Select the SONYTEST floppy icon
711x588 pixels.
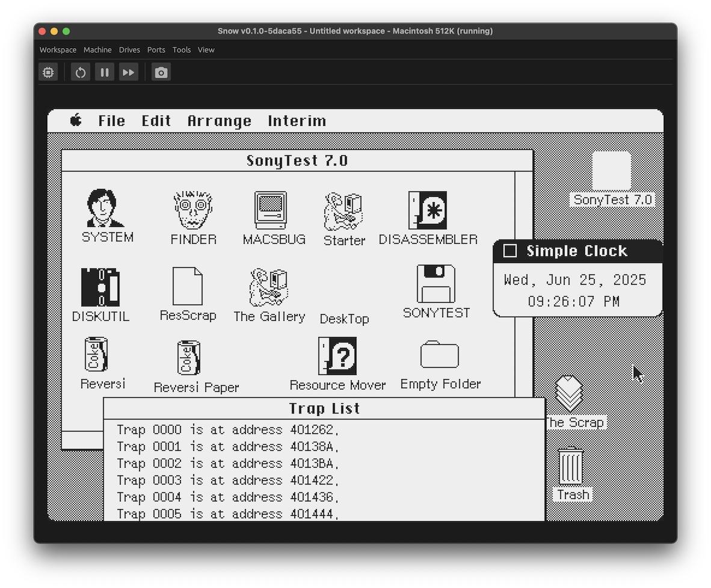tap(436, 283)
